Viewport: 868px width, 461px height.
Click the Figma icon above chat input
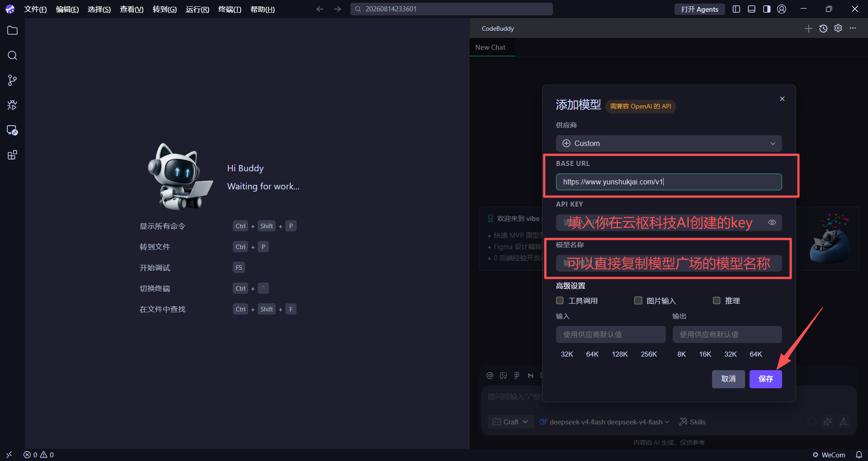[x=517, y=376]
